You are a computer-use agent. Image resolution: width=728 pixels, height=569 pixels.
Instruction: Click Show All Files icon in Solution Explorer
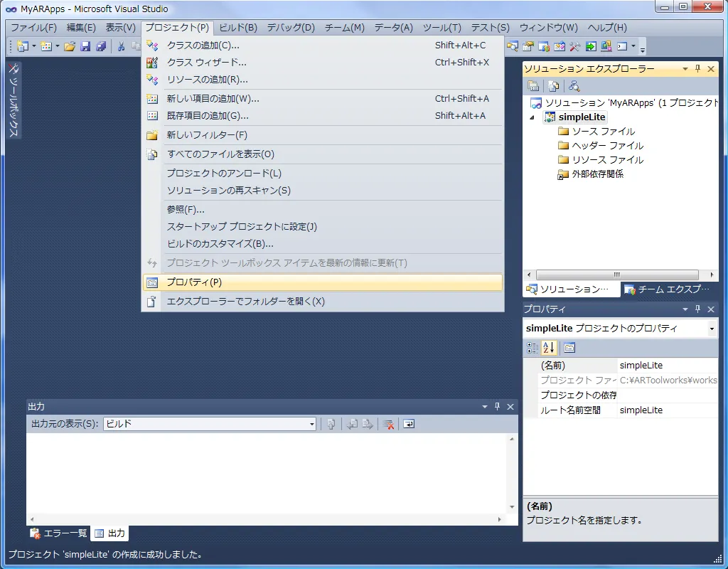553,86
